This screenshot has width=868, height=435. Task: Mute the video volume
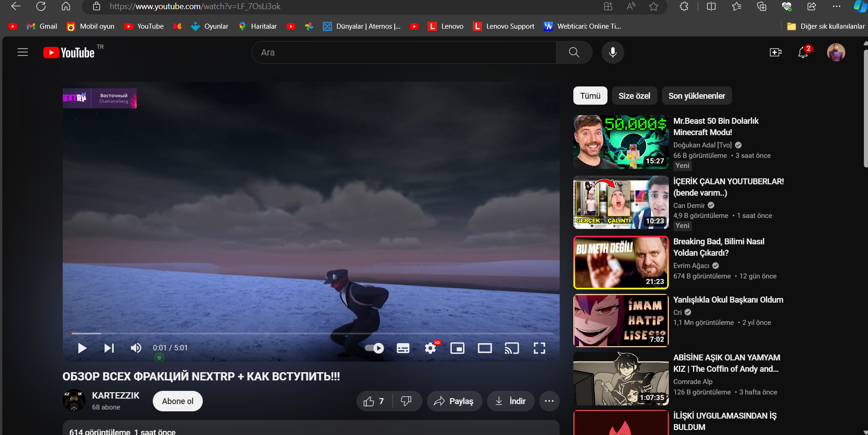[x=136, y=348]
